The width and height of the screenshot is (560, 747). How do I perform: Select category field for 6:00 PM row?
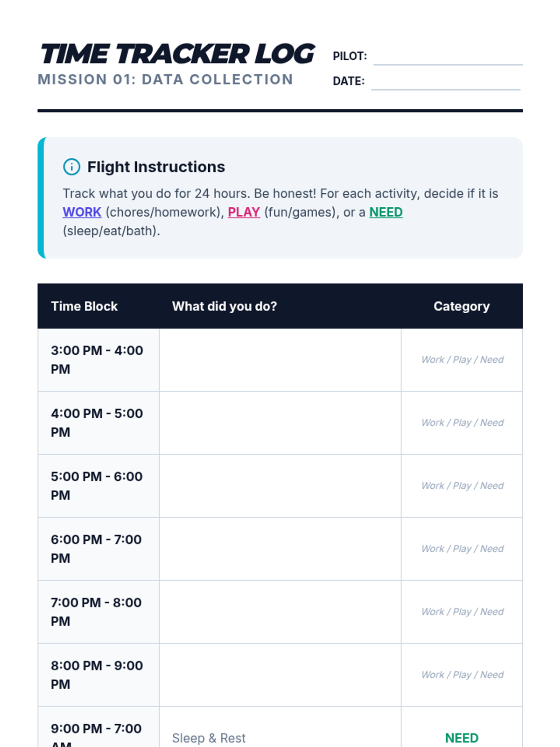coord(462,549)
